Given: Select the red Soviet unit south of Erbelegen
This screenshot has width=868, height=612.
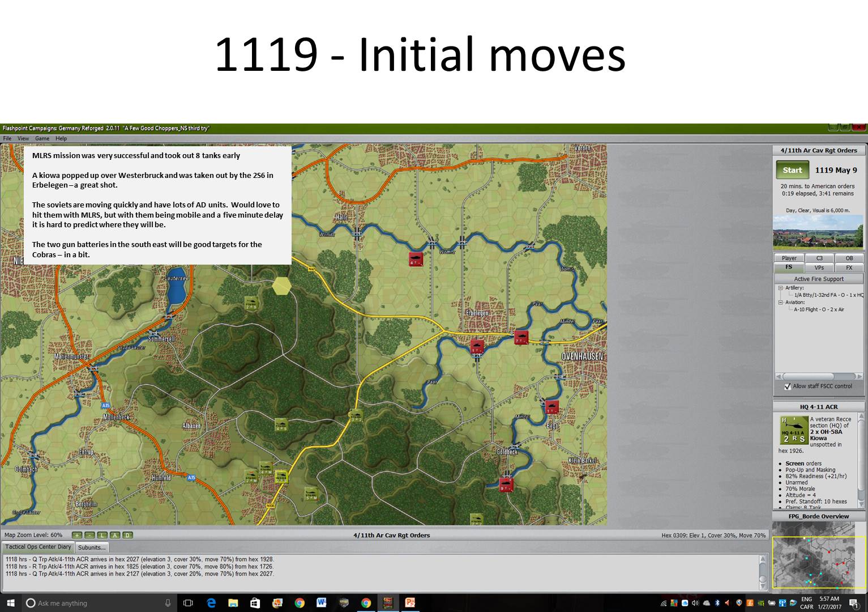Looking at the screenshot, I should pyautogui.click(x=477, y=346).
